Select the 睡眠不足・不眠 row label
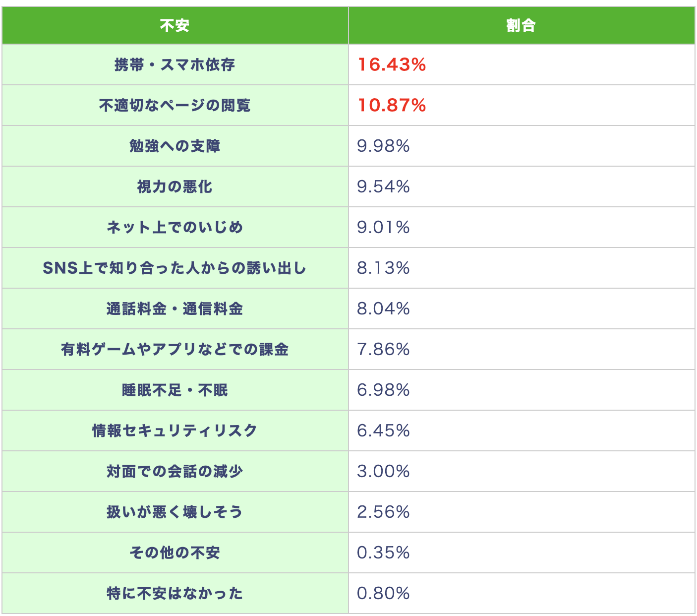Image resolution: width=697 pixels, height=616 pixels. 175,390
